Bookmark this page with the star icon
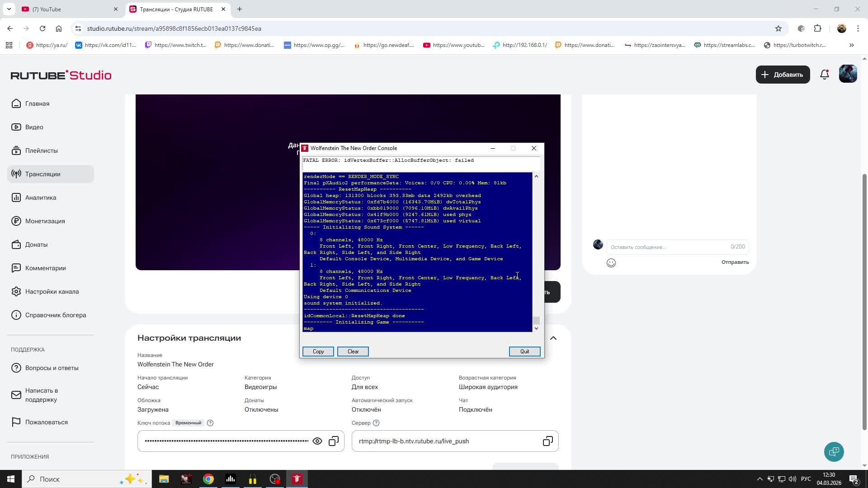Image resolution: width=868 pixels, height=488 pixels. point(778,28)
